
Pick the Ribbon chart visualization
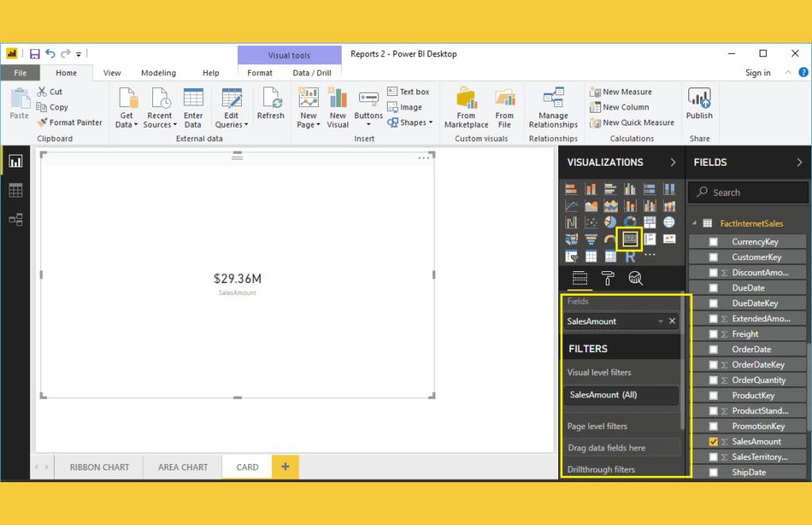click(669, 206)
